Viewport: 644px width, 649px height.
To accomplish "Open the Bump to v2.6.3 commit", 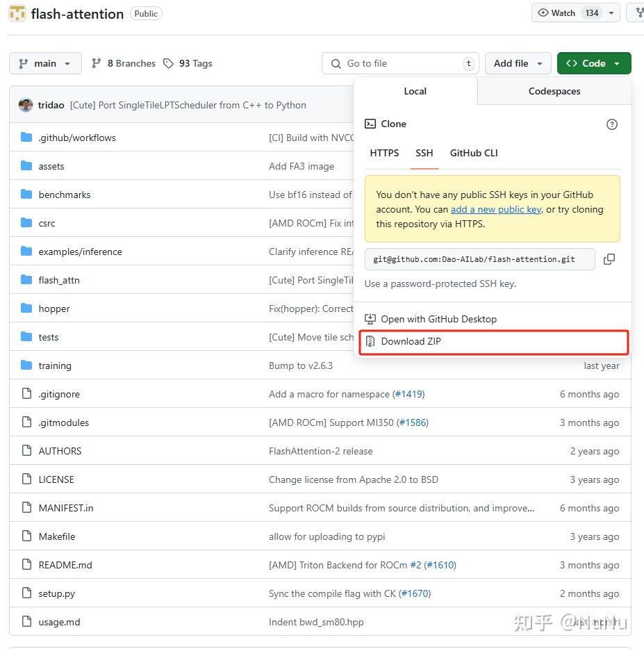I will click(x=301, y=366).
